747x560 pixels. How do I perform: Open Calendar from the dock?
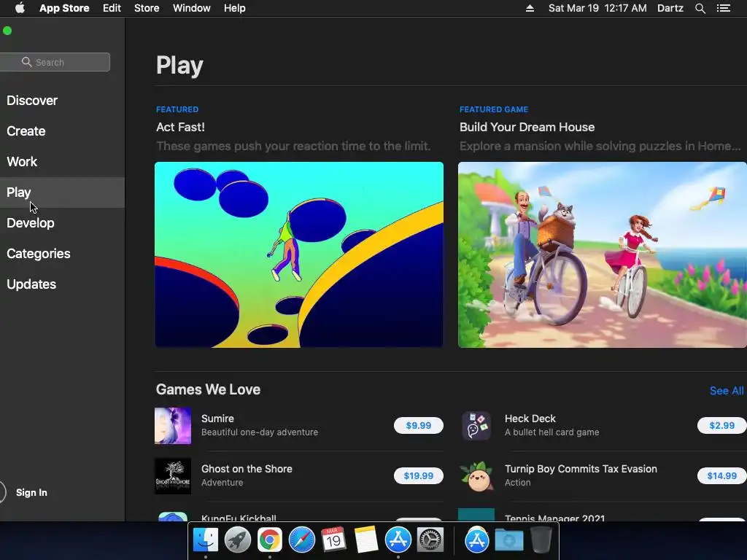click(333, 540)
